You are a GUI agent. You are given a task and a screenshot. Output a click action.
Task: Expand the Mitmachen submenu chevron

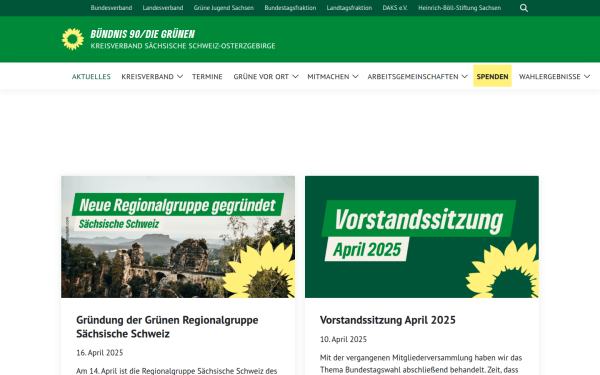[355, 77]
